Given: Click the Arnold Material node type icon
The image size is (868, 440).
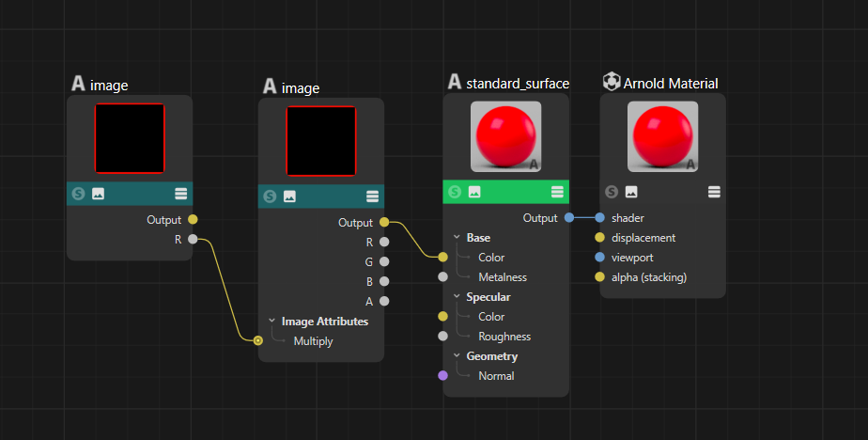Looking at the screenshot, I should [x=611, y=83].
